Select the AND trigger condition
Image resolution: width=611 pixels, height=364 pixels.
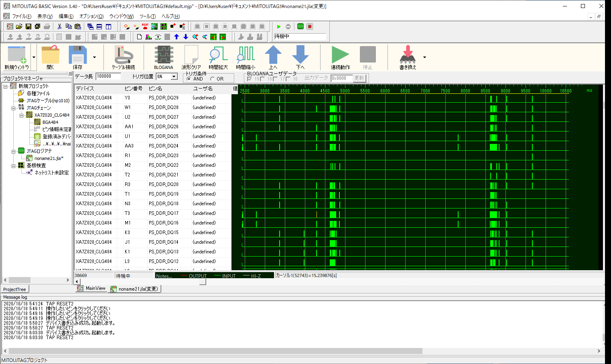pos(189,79)
